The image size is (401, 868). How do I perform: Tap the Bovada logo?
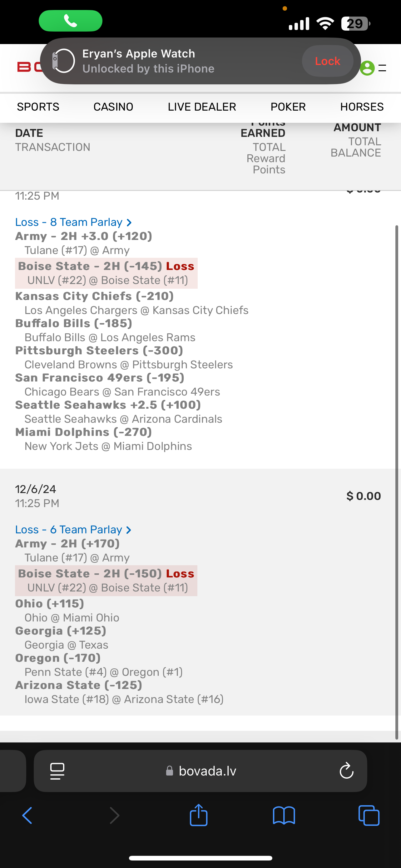click(x=29, y=67)
